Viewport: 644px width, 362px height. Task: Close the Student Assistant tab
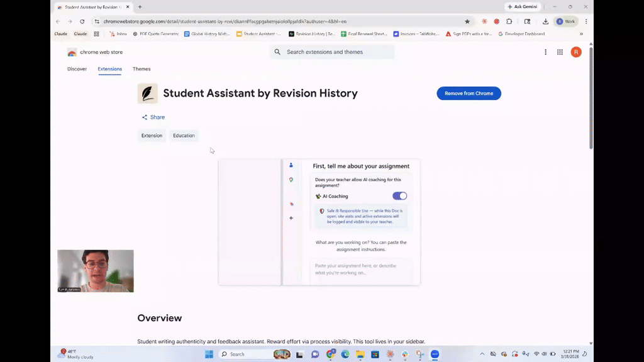pos(128,7)
